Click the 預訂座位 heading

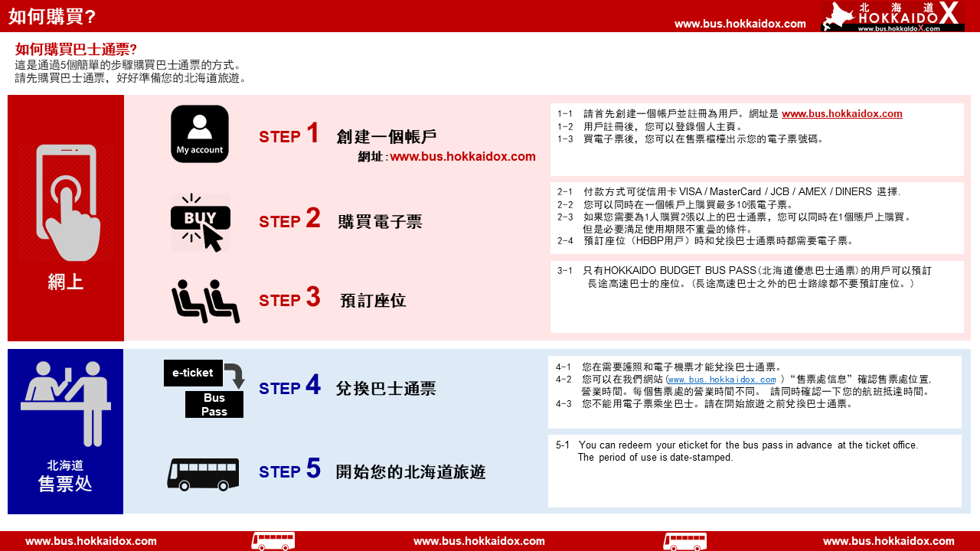click(373, 301)
